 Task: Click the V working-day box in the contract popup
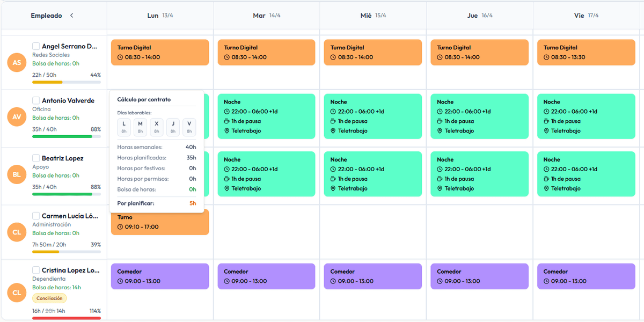(189, 127)
